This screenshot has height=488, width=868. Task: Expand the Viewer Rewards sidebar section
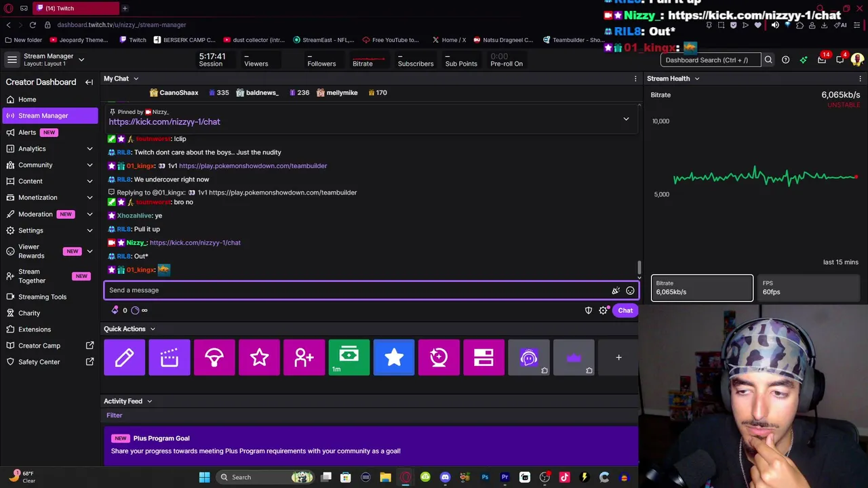[x=90, y=251]
